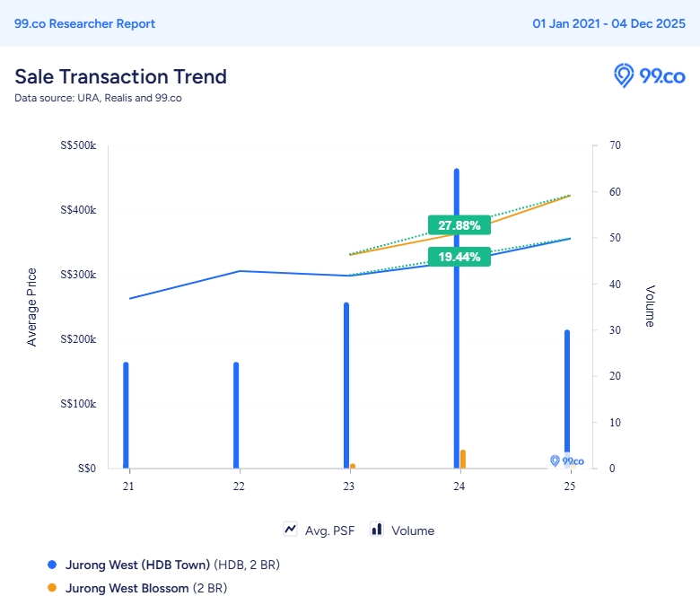700x605 pixels.
Task: Click the 99.co logo in the header
Action: point(649,76)
